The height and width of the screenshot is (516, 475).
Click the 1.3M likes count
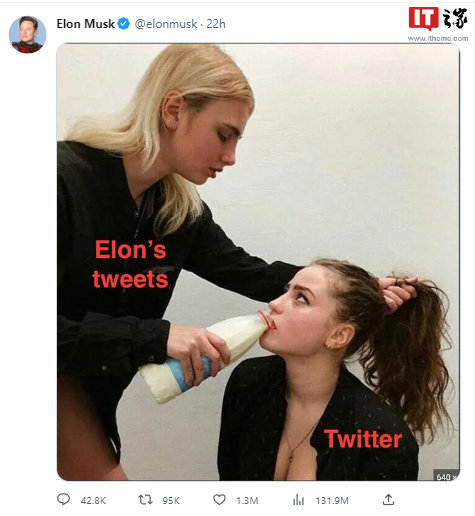(247, 500)
